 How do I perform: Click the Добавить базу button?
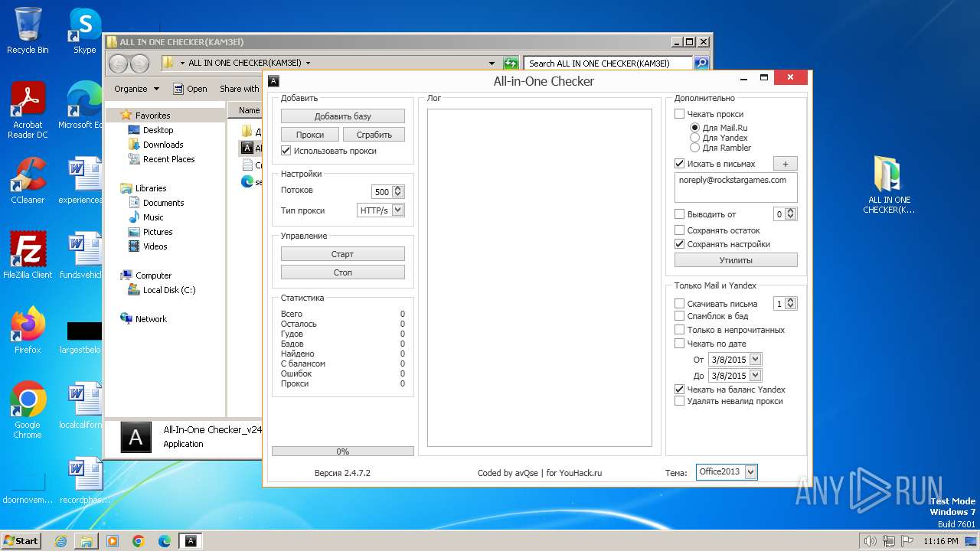342,116
